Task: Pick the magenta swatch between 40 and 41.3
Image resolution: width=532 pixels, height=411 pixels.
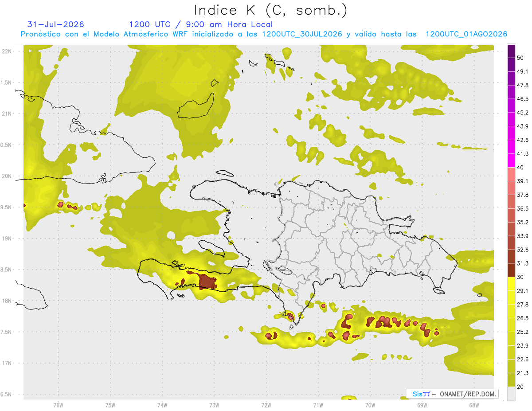Action: coord(511,160)
